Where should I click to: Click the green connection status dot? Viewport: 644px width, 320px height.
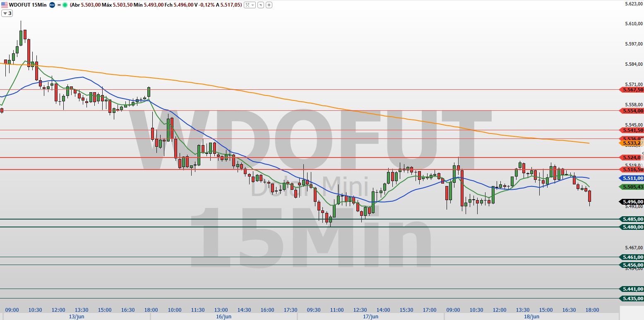pyautogui.click(x=65, y=5)
